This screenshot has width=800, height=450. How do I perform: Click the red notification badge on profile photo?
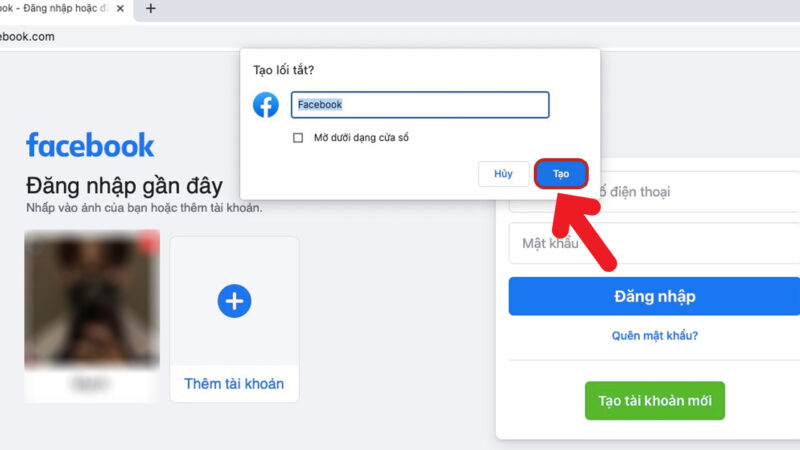coord(152,238)
